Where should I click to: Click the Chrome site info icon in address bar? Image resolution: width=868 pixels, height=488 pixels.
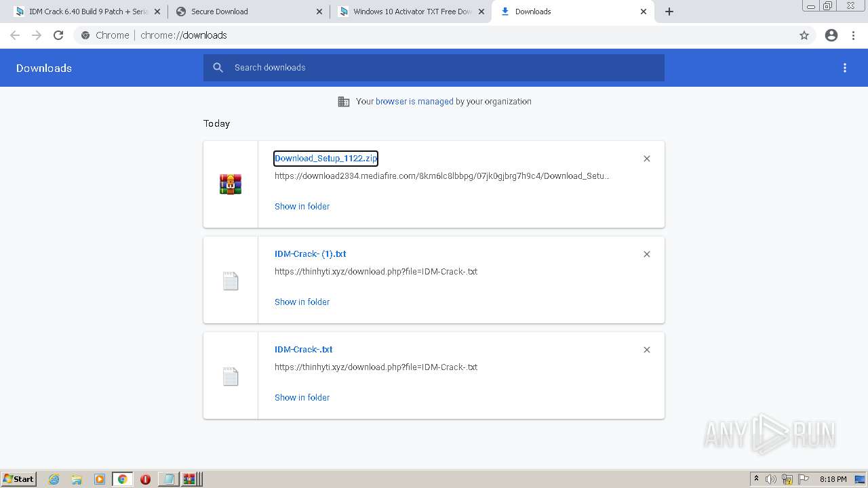(x=85, y=35)
